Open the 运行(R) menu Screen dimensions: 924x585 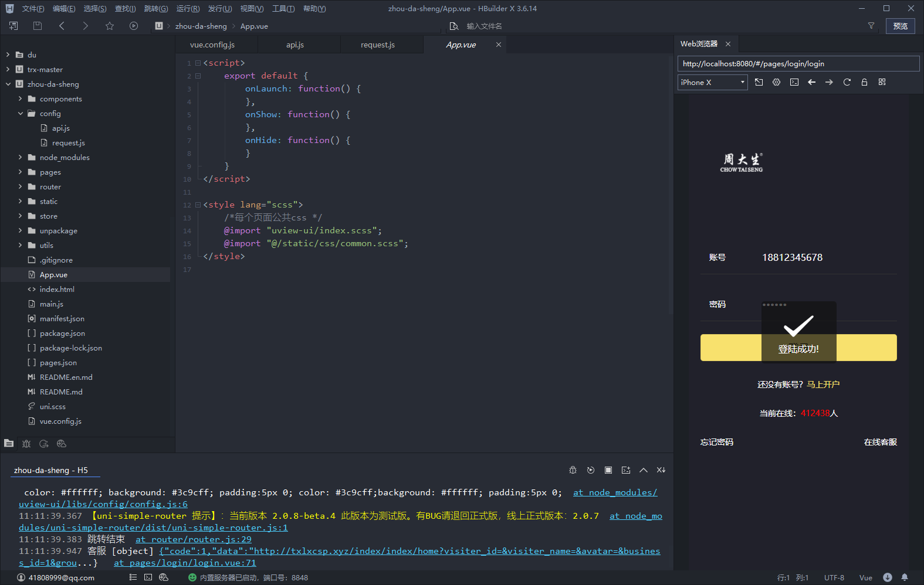tap(188, 9)
